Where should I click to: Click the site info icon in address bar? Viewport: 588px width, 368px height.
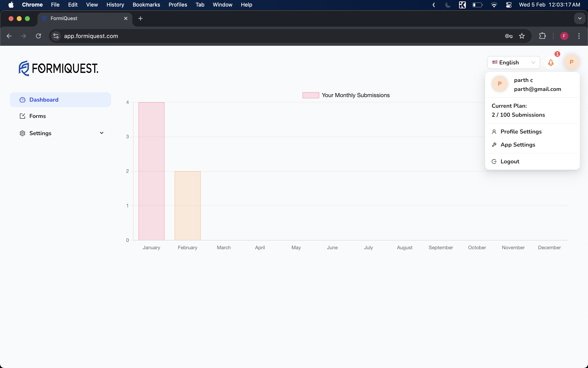click(x=56, y=36)
